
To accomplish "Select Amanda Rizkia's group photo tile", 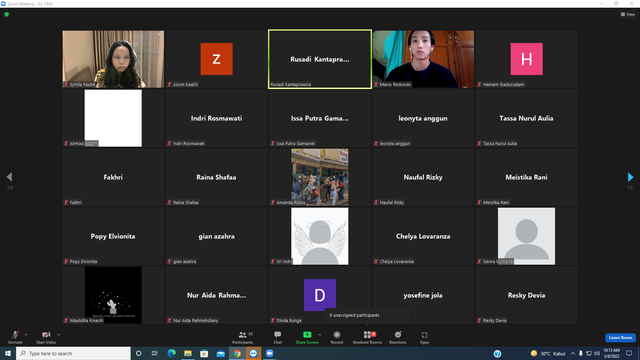I will [x=320, y=177].
